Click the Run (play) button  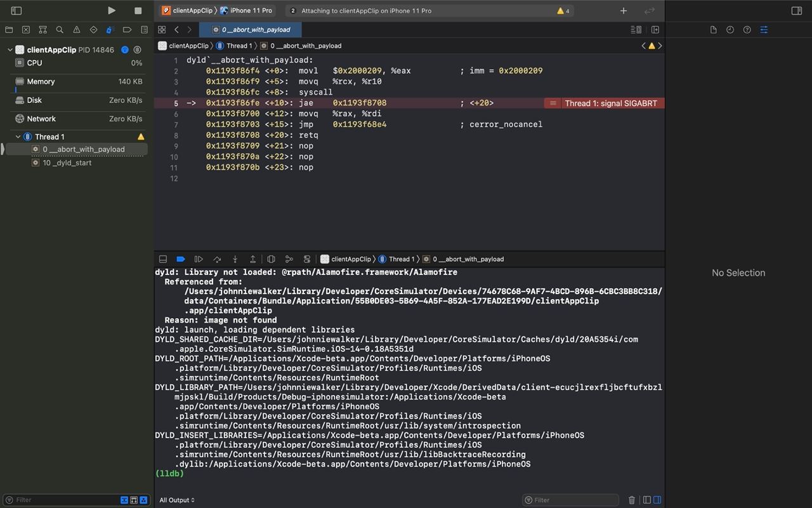pos(112,10)
